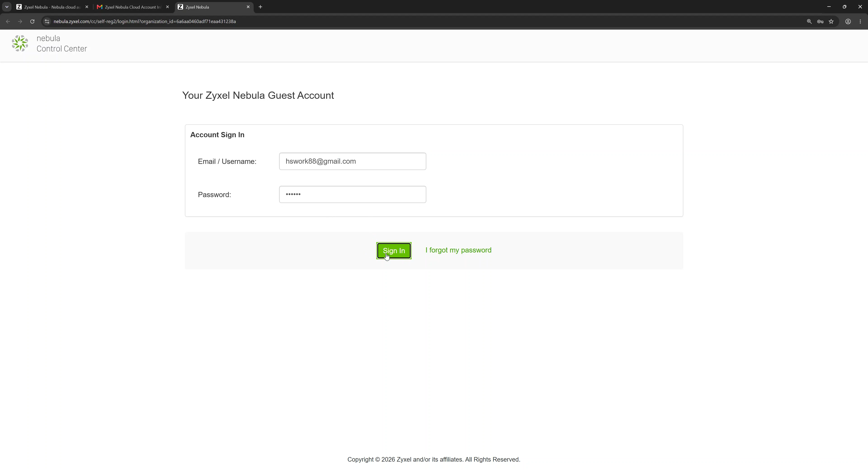Focus the Password input field
Screen dimensions: 868x472
[352, 194]
